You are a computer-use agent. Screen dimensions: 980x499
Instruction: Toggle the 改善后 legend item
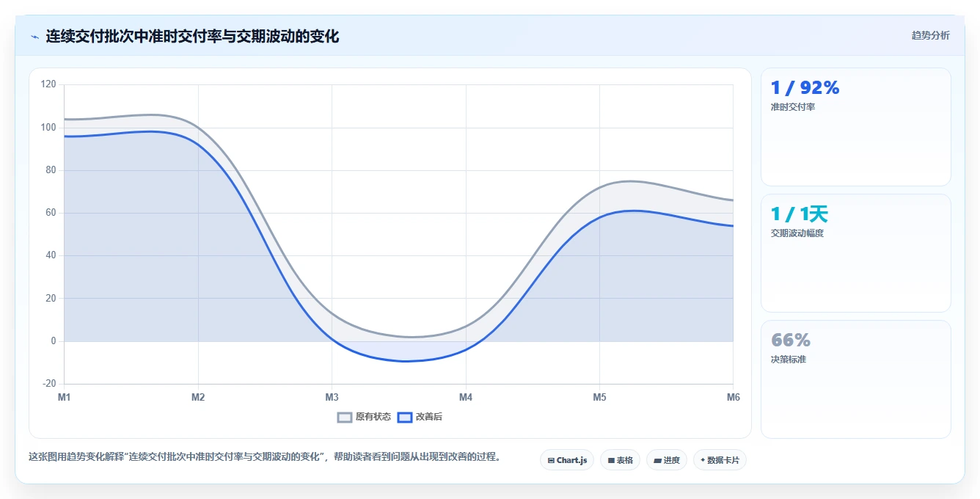point(420,417)
